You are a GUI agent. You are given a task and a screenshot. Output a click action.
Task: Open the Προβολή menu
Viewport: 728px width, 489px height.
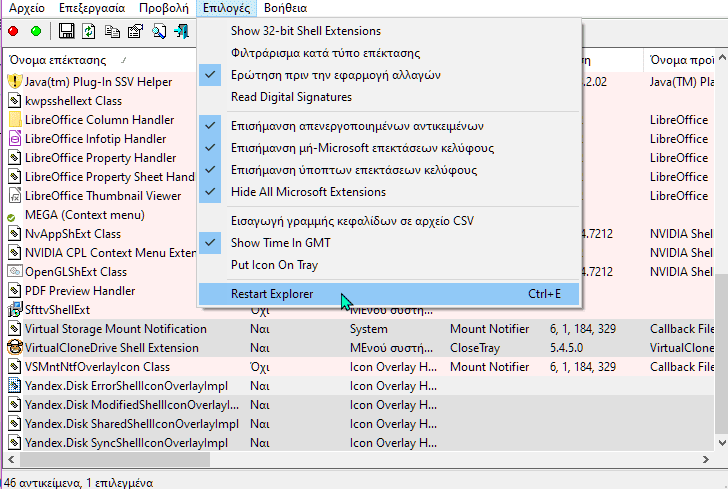[164, 8]
